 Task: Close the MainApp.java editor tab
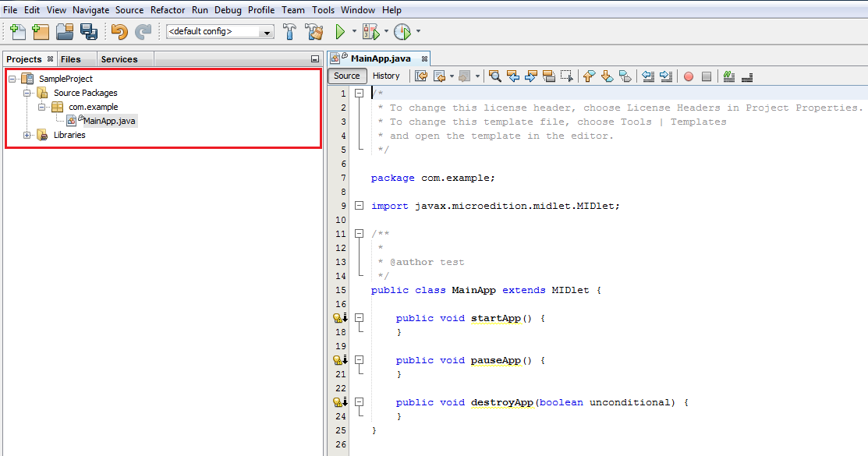click(424, 58)
